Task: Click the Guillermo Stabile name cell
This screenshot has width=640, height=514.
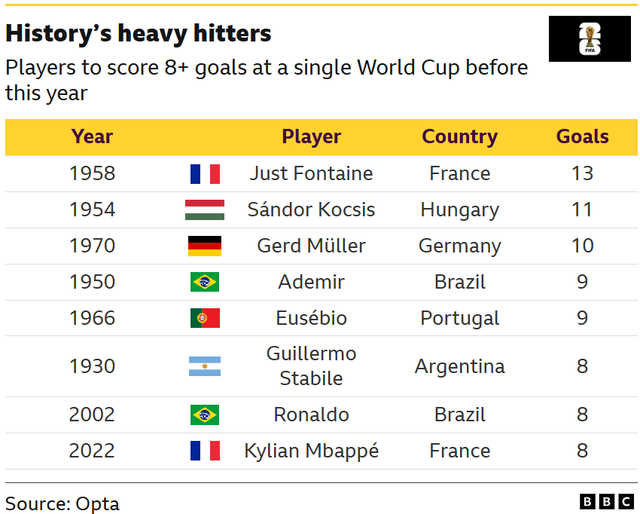Action: [x=311, y=366]
